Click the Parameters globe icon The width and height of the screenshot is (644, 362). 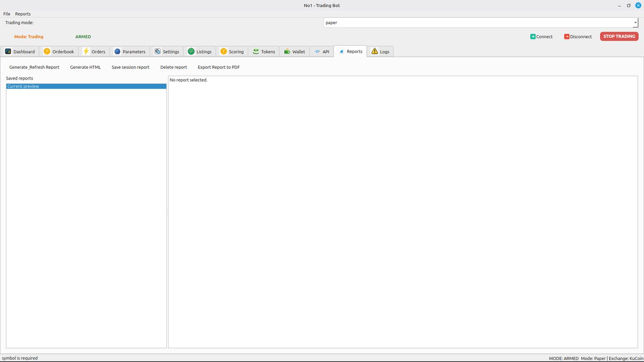(x=117, y=51)
